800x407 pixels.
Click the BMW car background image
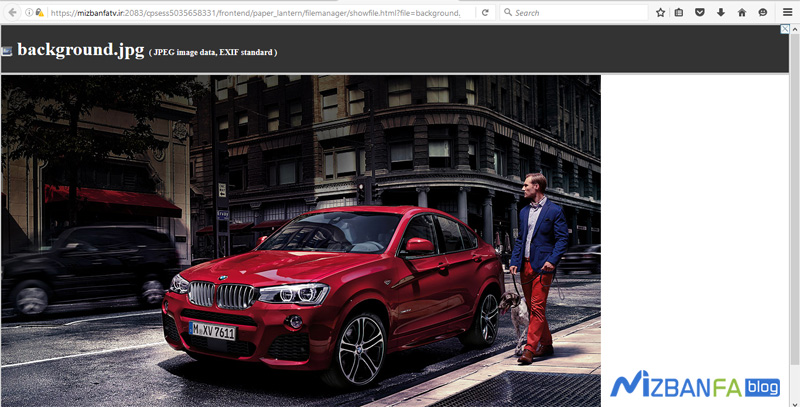point(301,241)
